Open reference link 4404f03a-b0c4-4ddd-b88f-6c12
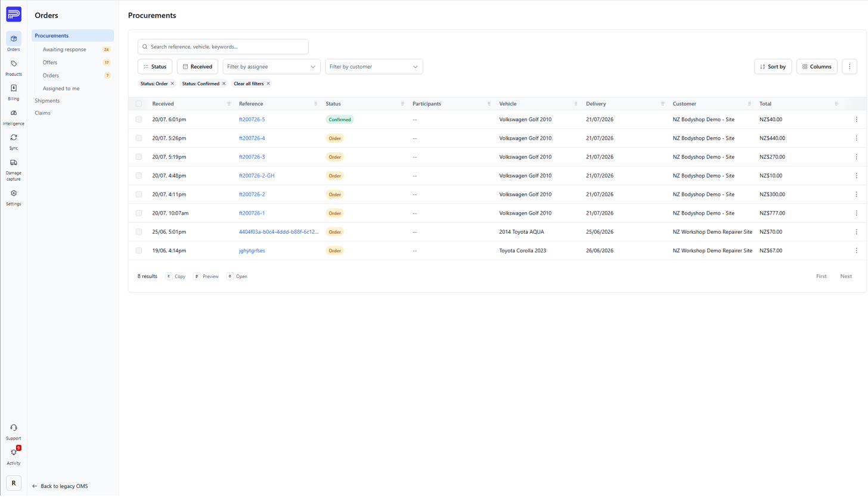 pos(278,232)
